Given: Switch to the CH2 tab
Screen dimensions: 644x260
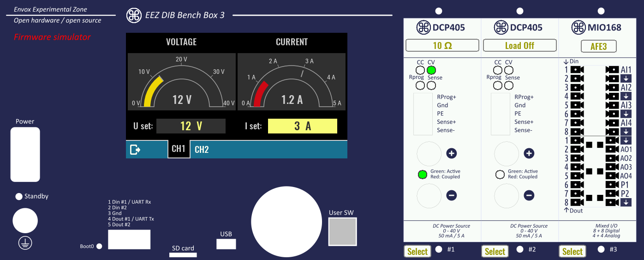Looking at the screenshot, I should [x=202, y=150].
